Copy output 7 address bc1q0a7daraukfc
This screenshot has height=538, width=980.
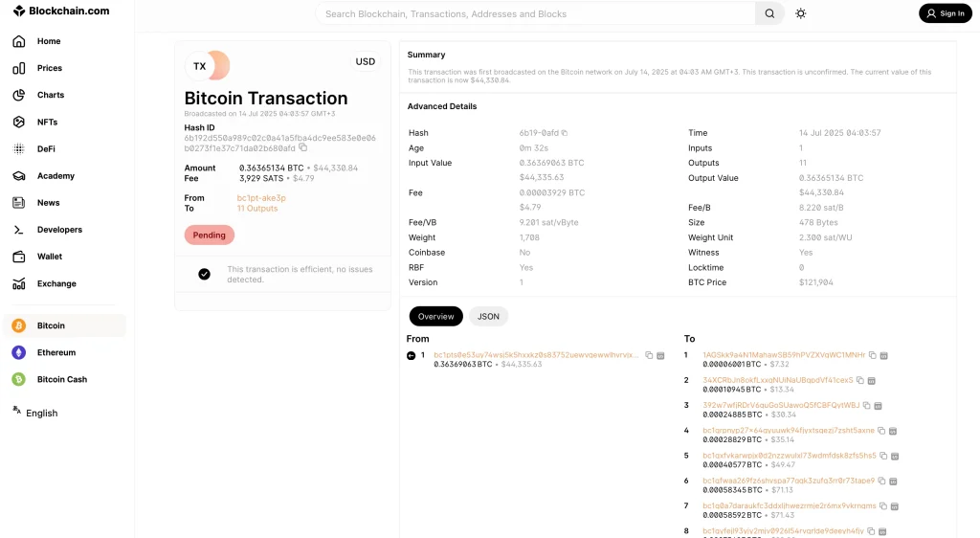883,506
